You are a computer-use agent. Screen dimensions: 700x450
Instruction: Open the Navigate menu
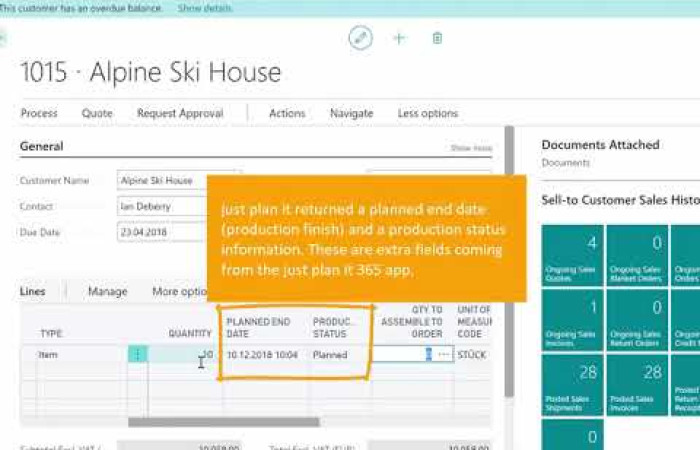[x=351, y=113]
